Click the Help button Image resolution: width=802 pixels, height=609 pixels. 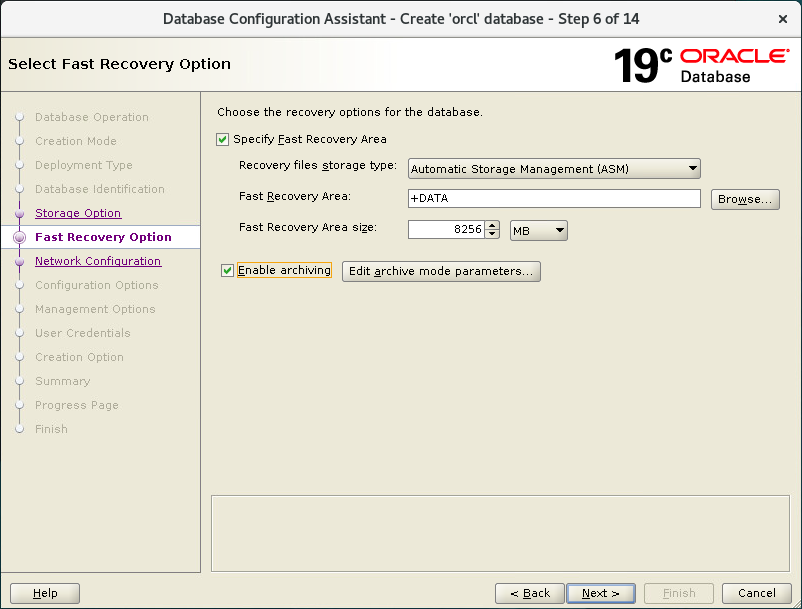tap(45, 593)
